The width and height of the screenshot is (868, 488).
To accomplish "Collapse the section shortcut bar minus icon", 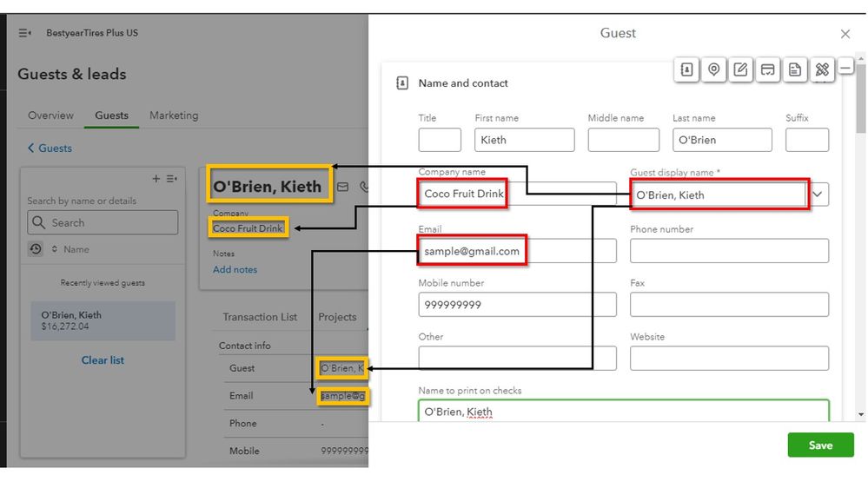I will (845, 68).
